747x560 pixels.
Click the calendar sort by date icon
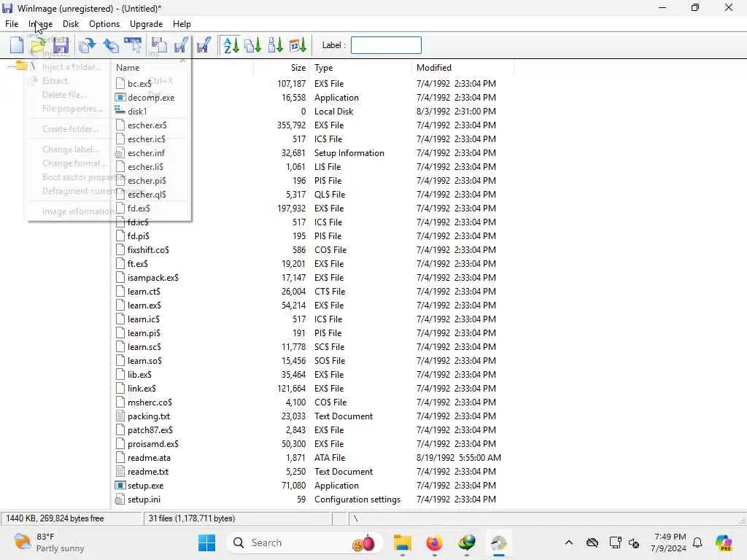[298, 45]
